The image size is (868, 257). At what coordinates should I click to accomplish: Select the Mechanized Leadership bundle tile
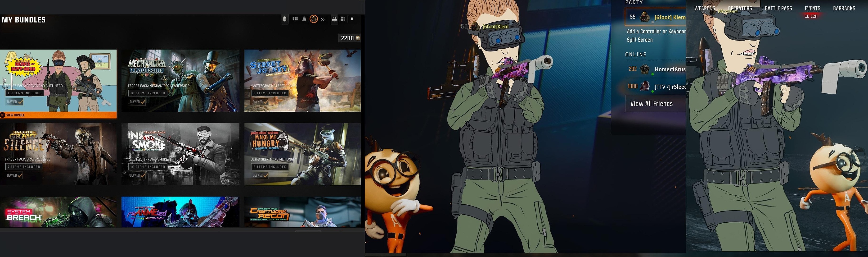click(x=180, y=81)
